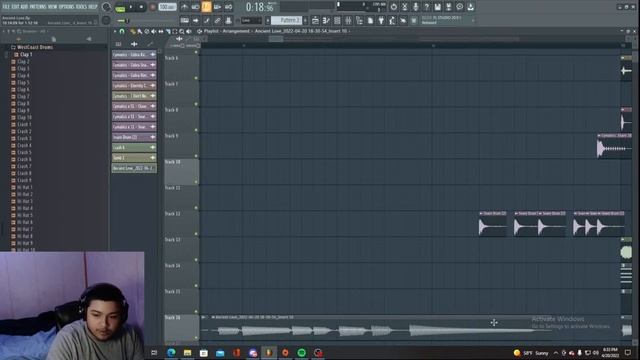Select the Snare Drum (2) picker item
640x360 pixels.
click(x=134, y=137)
